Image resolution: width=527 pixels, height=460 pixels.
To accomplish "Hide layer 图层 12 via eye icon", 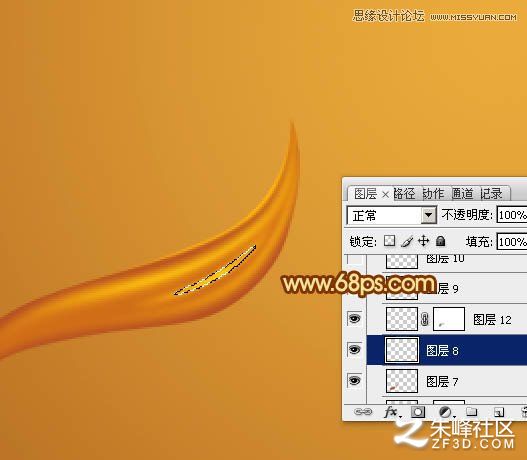I will coord(354,319).
